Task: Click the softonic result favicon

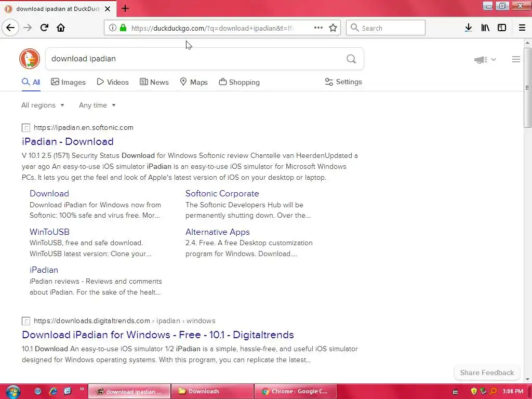Action: click(x=26, y=128)
